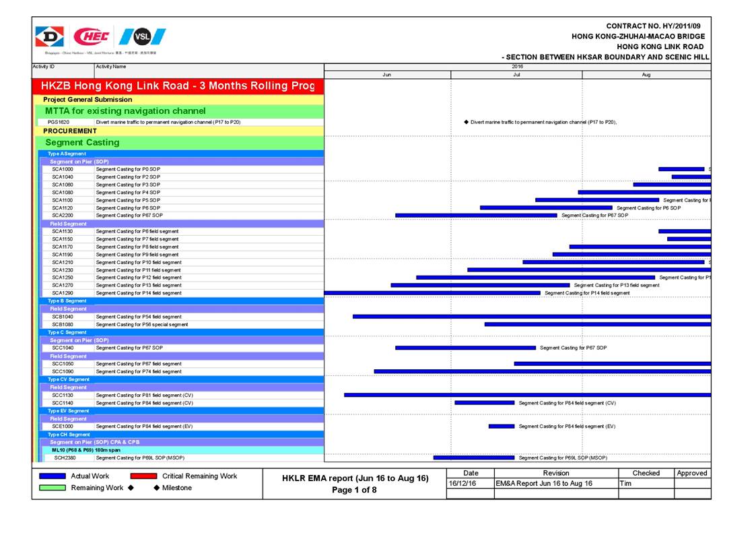Click activity ID SCA1290
The image size is (756, 535).
tap(63, 293)
